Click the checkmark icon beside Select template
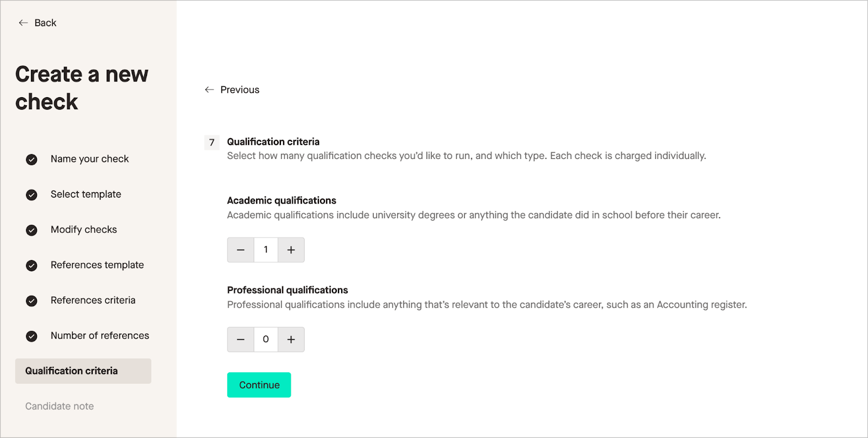The width and height of the screenshot is (868, 438). tap(31, 194)
